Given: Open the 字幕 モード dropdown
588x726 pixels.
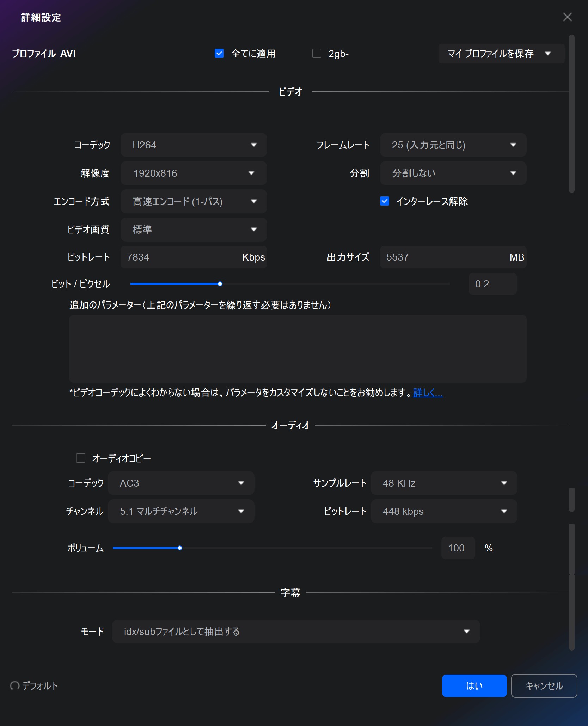Looking at the screenshot, I should coord(296,632).
